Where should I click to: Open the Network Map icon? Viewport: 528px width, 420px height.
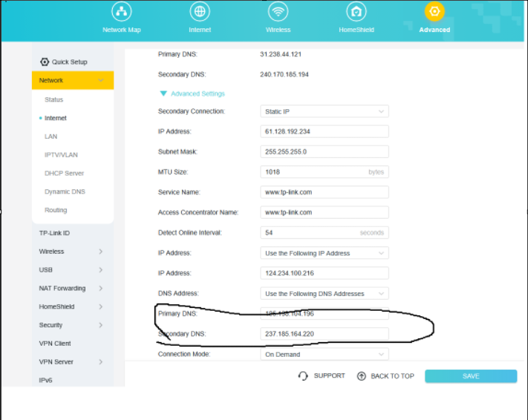click(121, 11)
